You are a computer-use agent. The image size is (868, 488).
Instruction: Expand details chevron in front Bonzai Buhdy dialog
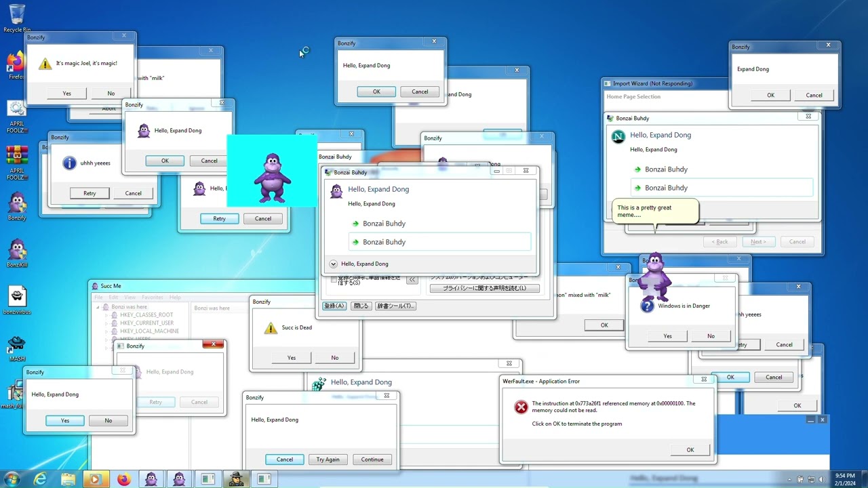tap(333, 264)
